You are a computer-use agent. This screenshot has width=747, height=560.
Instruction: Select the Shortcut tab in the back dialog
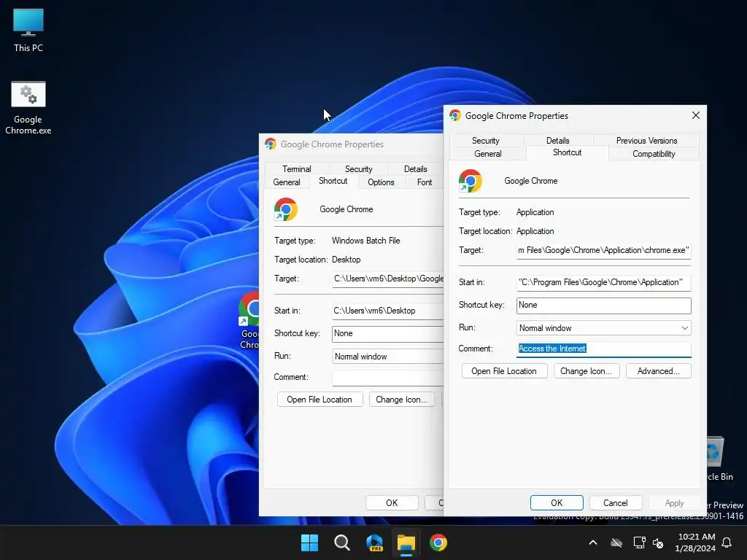coord(333,181)
